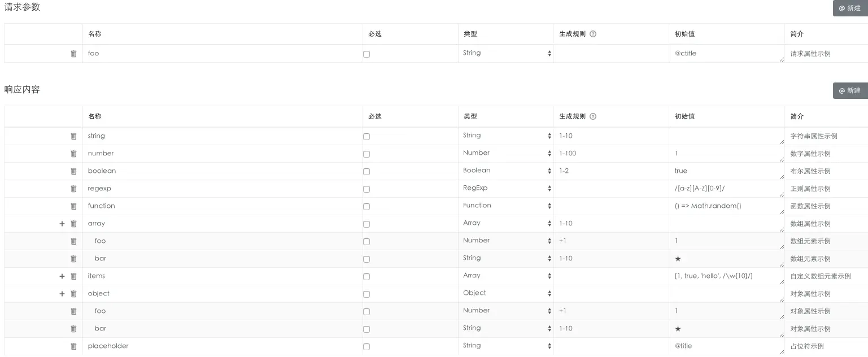Edit initial value @ctitle field
This screenshot has width=868, height=357.
click(x=726, y=54)
